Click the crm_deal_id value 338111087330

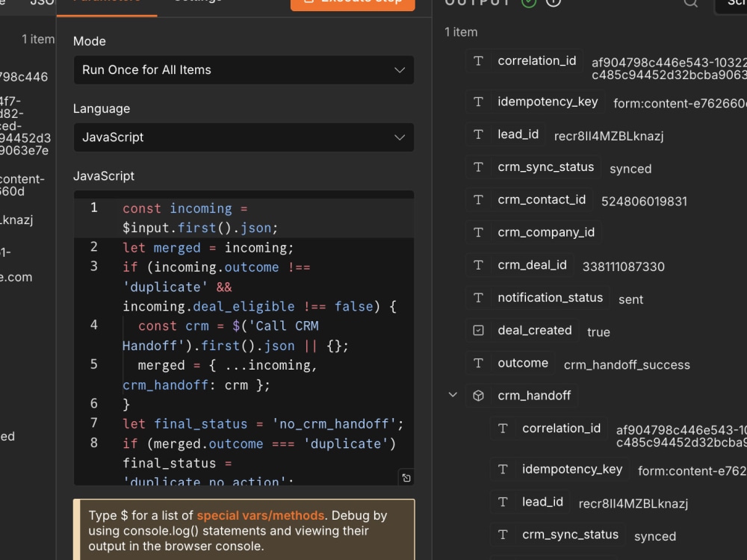coord(623,267)
